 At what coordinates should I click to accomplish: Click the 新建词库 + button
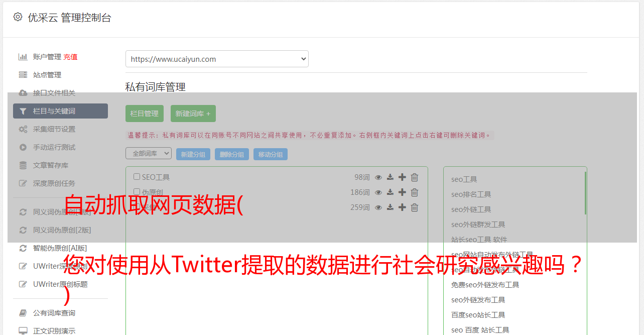(x=193, y=114)
